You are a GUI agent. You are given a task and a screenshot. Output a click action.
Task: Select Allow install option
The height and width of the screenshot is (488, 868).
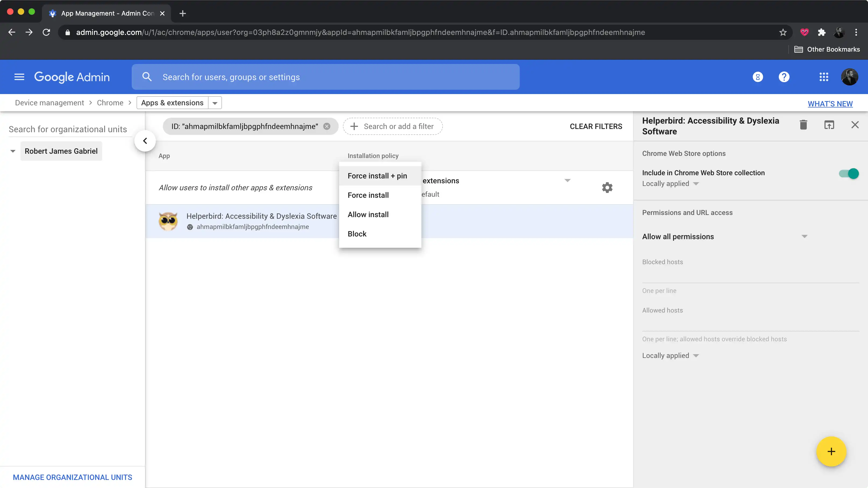(380, 215)
